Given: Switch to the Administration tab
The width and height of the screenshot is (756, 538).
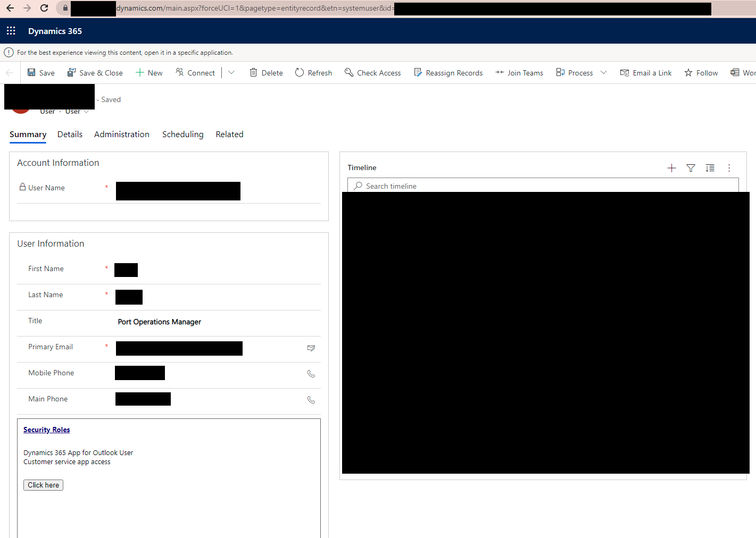Looking at the screenshot, I should coord(121,134).
